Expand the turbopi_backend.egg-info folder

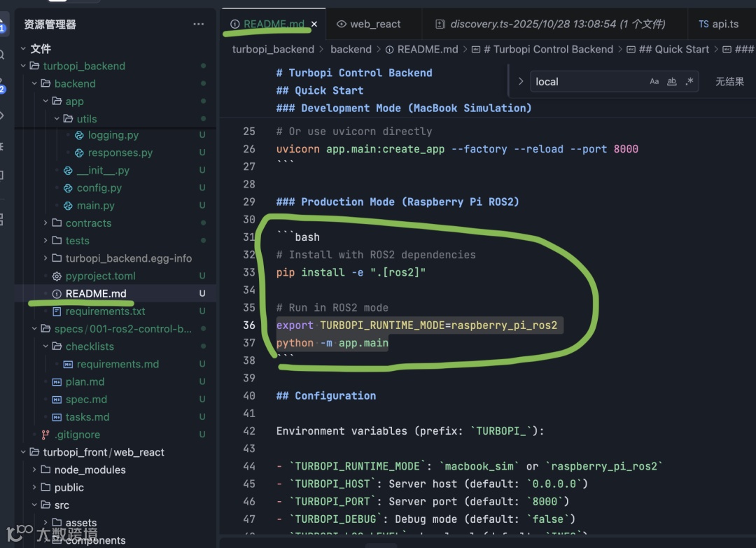(45, 258)
